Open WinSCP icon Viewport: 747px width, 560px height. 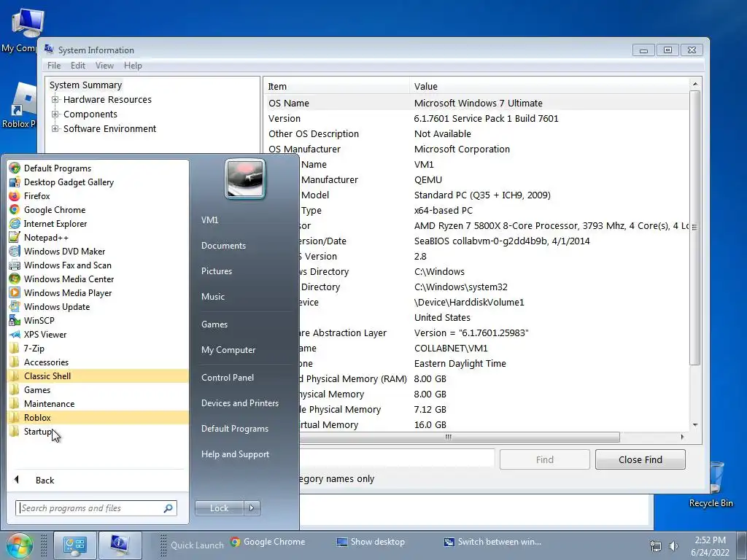click(15, 320)
